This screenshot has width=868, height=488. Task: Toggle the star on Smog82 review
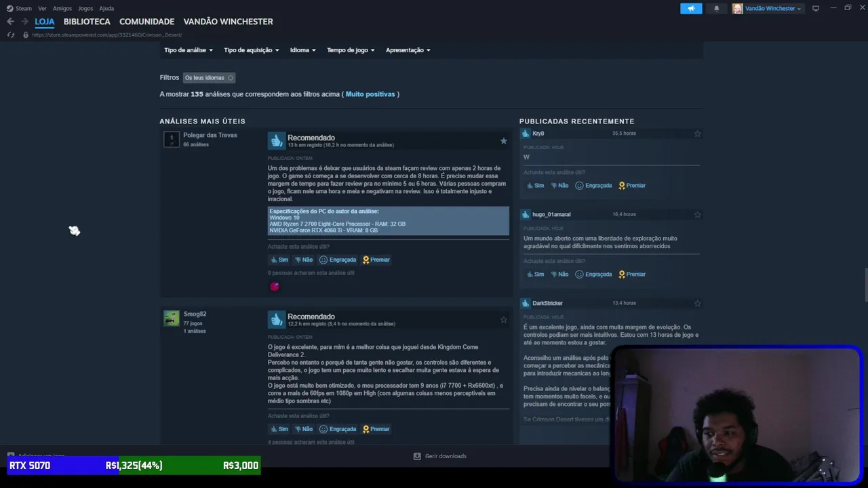pos(503,320)
